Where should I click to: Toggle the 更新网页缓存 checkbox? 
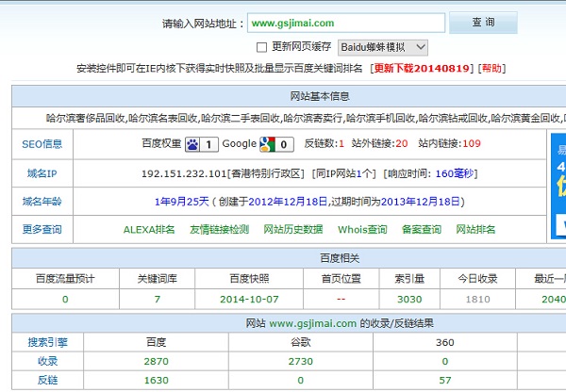click(261, 47)
